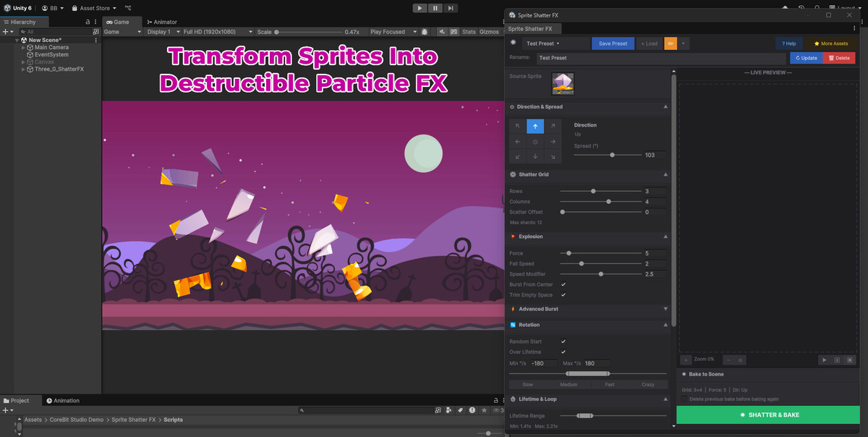Toggle the Hierarchy panel lock icon
868x437 pixels.
point(87,22)
